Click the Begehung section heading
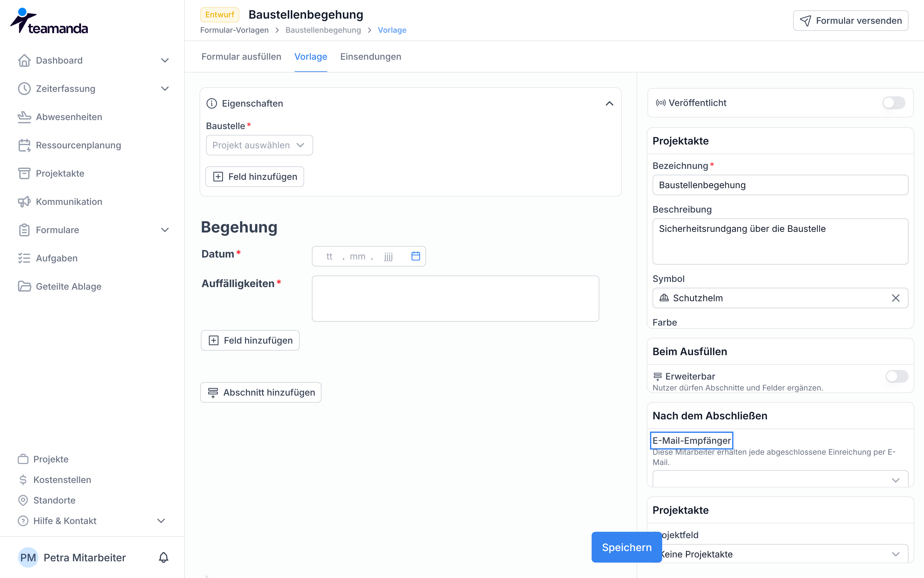Image resolution: width=924 pixels, height=578 pixels. point(239,227)
